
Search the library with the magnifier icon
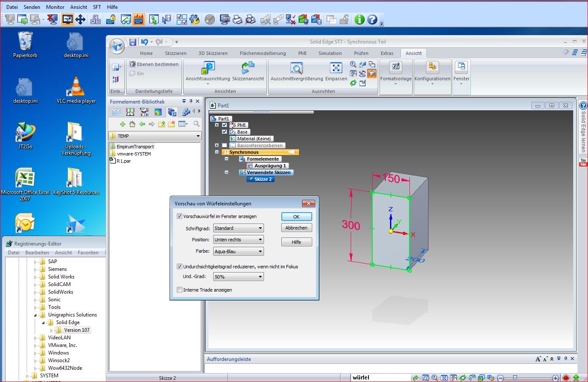click(196, 124)
